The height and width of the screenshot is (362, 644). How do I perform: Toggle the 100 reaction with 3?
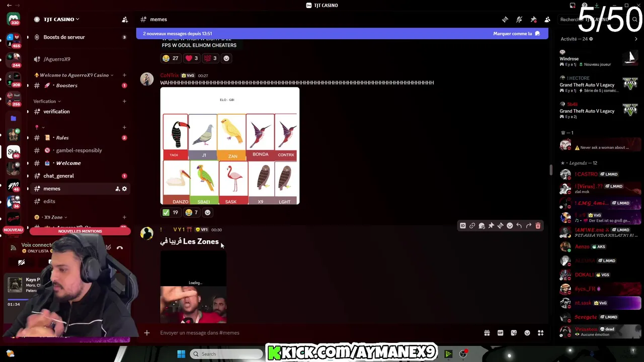[x=210, y=58]
